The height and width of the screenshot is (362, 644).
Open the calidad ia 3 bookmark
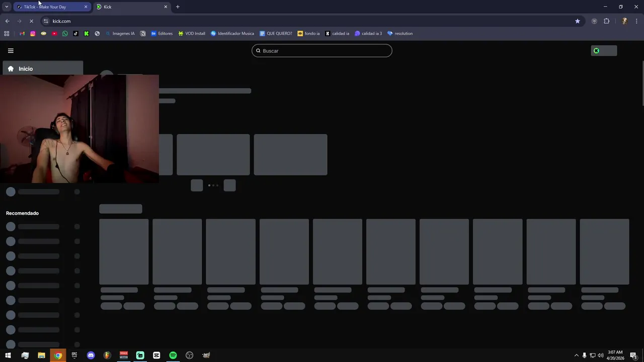(368, 34)
